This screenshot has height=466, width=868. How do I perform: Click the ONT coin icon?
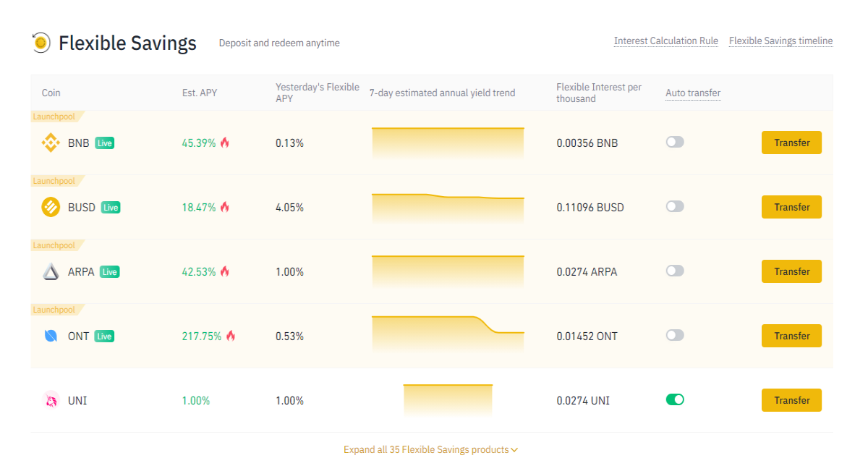(x=51, y=336)
